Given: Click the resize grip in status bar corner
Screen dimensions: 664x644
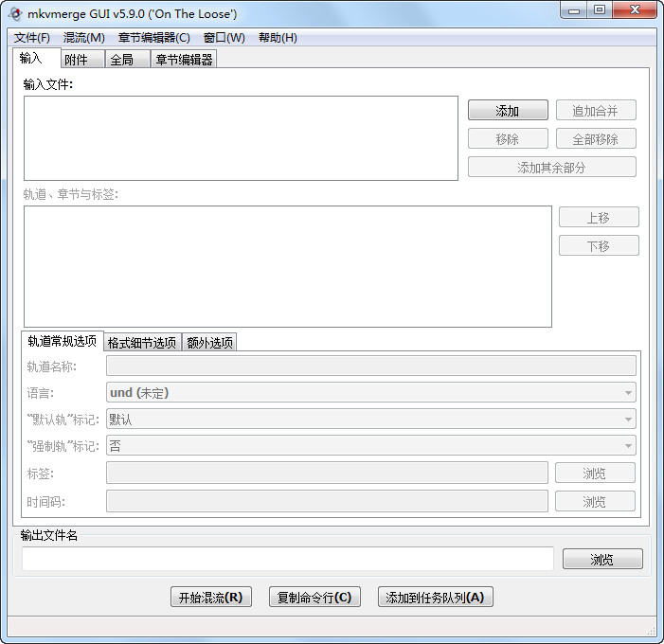Looking at the screenshot, I should pos(651,631).
